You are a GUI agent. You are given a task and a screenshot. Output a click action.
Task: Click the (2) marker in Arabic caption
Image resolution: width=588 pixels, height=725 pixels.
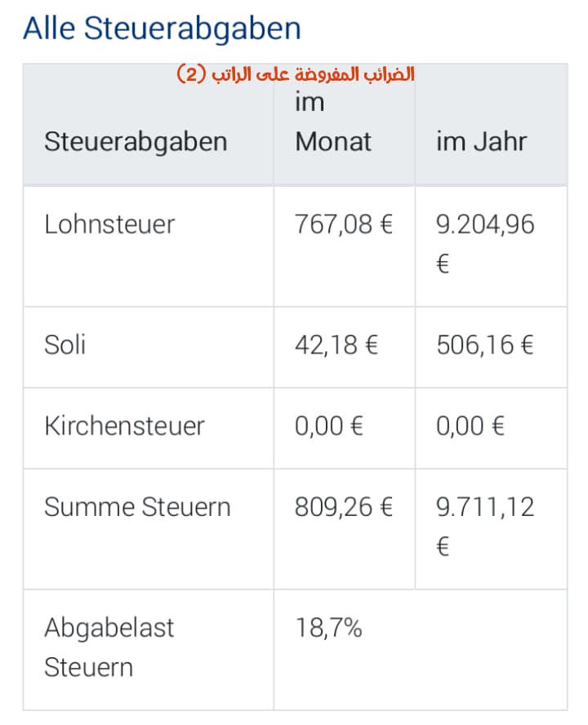point(191,74)
